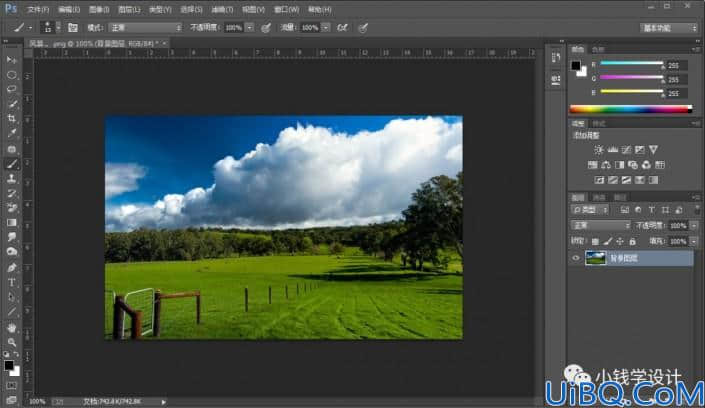Click the foreground color swatch in the Color panel
The height and width of the screenshot is (408, 705).
[x=576, y=66]
